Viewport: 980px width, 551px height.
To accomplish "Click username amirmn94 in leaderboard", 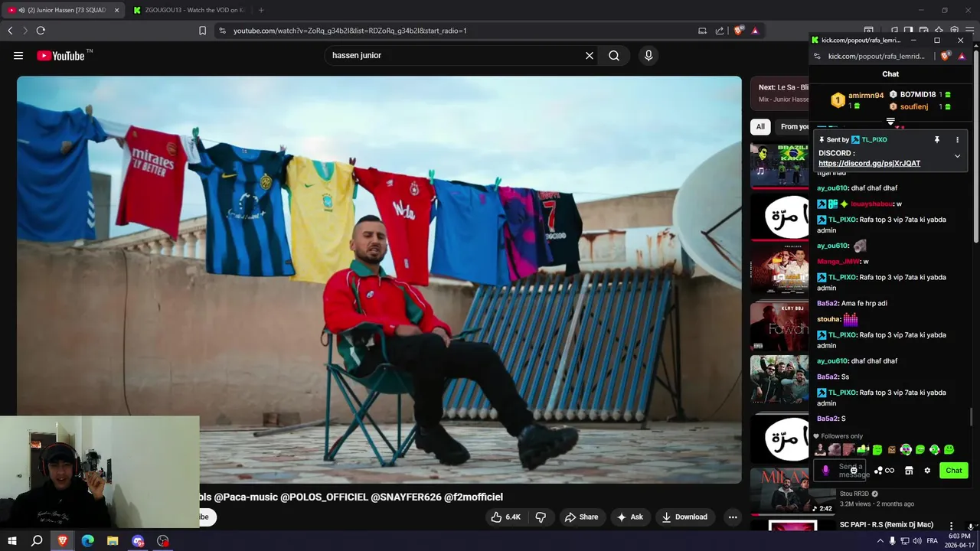I will click(x=866, y=96).
